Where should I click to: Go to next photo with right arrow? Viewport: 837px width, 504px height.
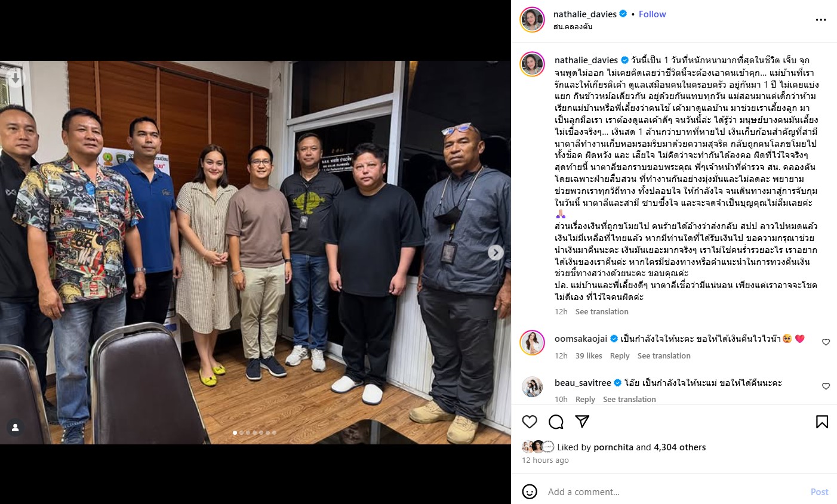point(496,252)
